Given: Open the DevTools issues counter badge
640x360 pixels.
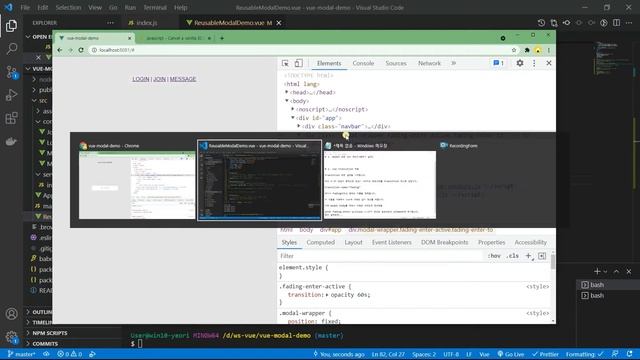Looking at the screenshot, I should pos(498,63).
